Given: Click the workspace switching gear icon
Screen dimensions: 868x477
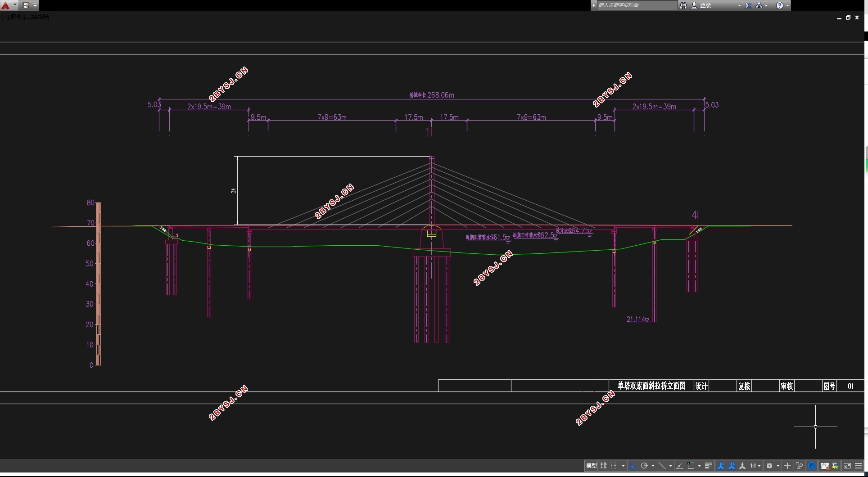Looking at the screenshot, I should coord(769,466).
